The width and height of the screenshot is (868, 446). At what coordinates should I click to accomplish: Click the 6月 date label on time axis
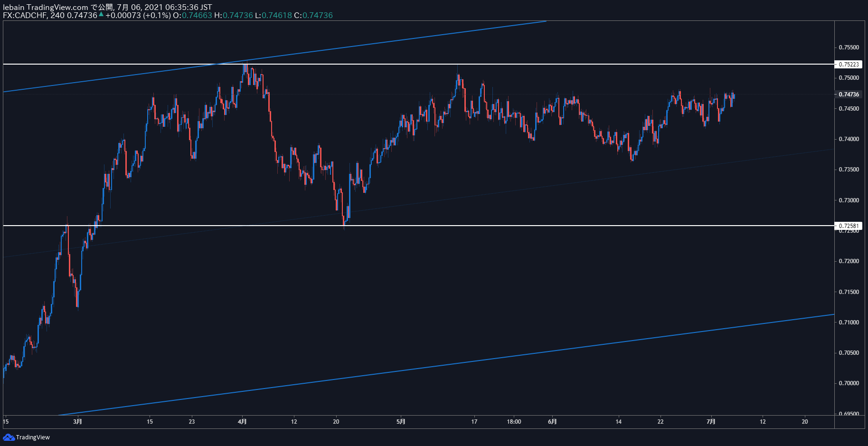coord(553,421)
